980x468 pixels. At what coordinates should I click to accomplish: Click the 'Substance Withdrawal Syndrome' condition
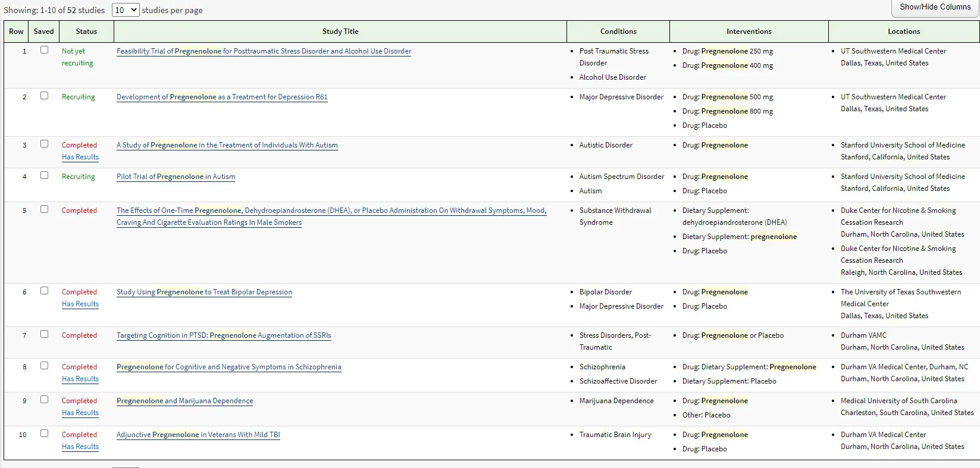pos(615,216)
